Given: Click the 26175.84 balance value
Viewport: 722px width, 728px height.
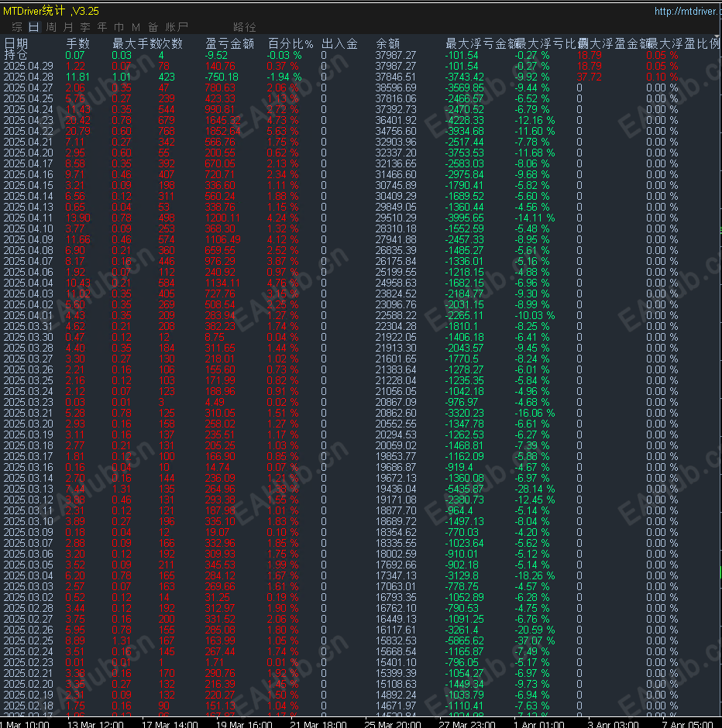Looking at the screenshot, I should click(396, 261).
